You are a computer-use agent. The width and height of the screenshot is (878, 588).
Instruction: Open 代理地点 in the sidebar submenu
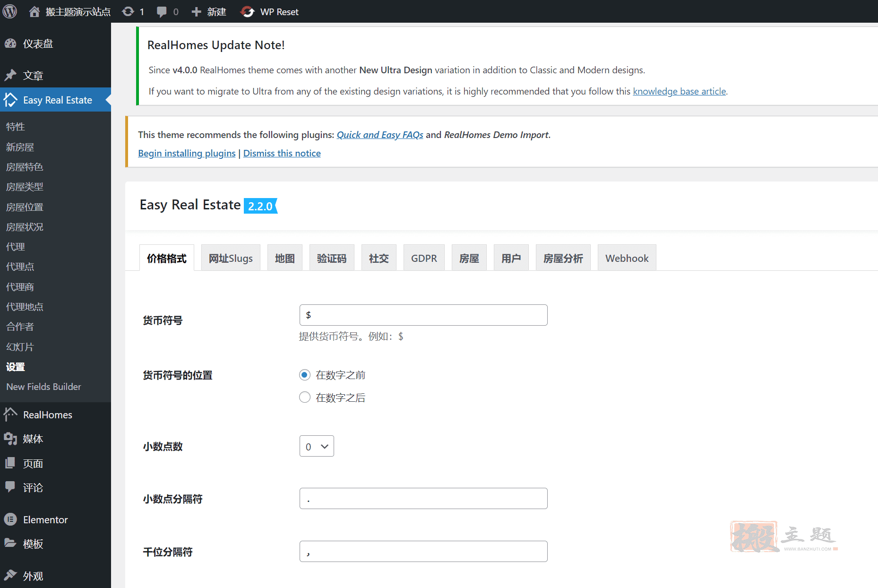pyautogui.click(x=25, y=307)
